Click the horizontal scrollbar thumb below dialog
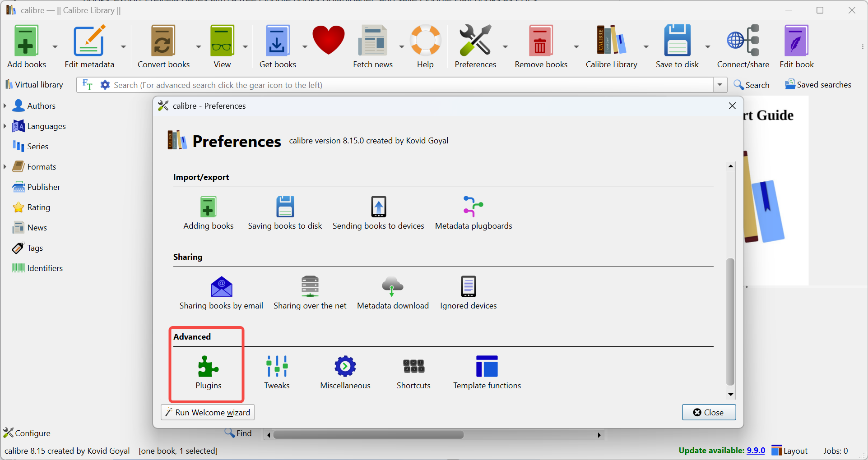 coord(368,435)
